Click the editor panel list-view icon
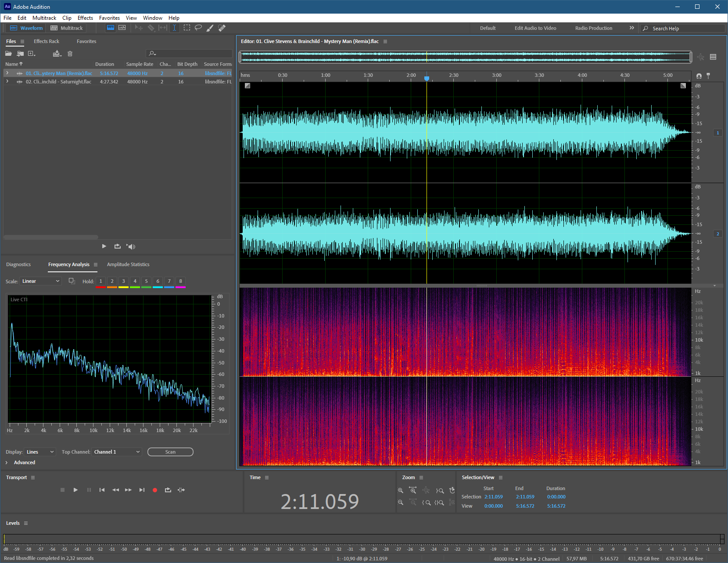The image size is (728, 563). coord(713,57)
